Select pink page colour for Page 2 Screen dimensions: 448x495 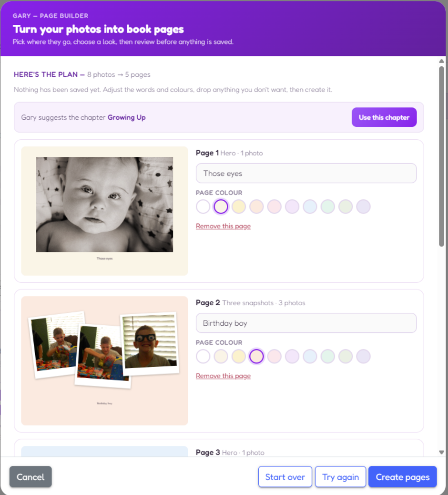point(274,356)
